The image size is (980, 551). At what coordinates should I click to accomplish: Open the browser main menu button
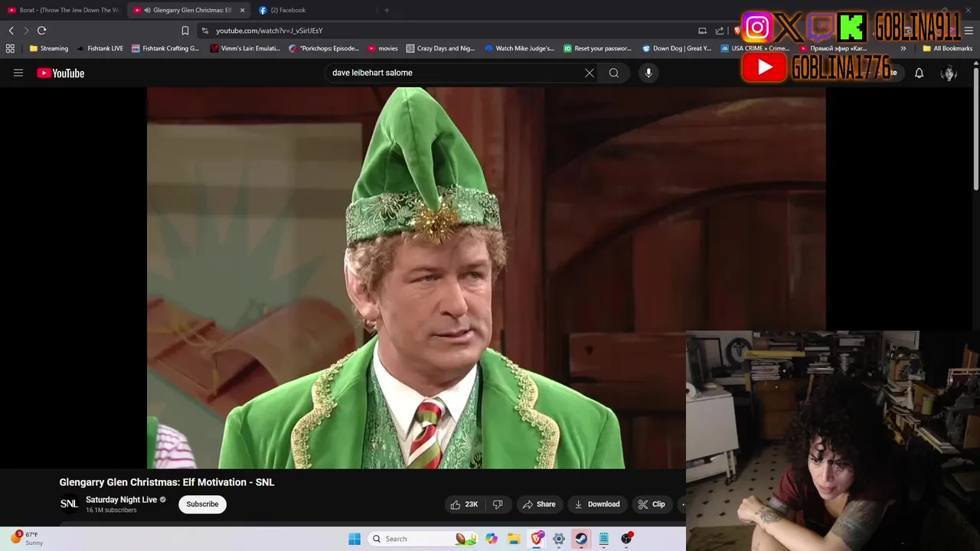(x=969, y=31)
